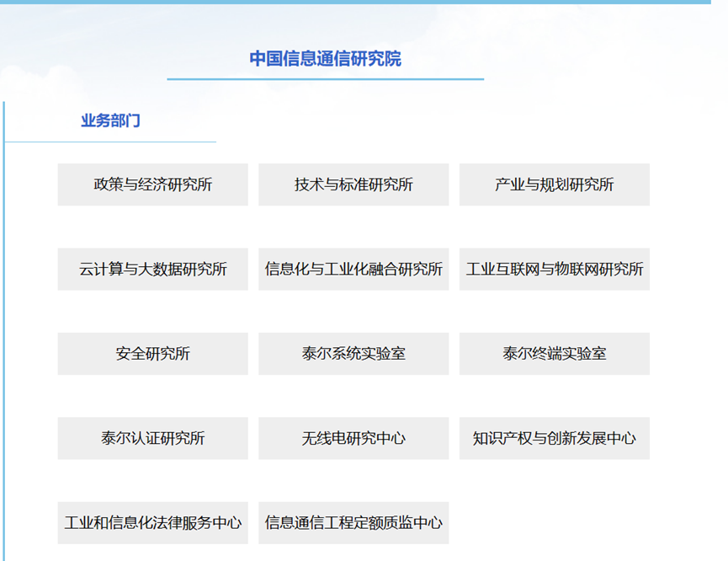Open 政策与经济研究所 department page
The width and height of the screenshot is (728, 561).
click(152, 184)
